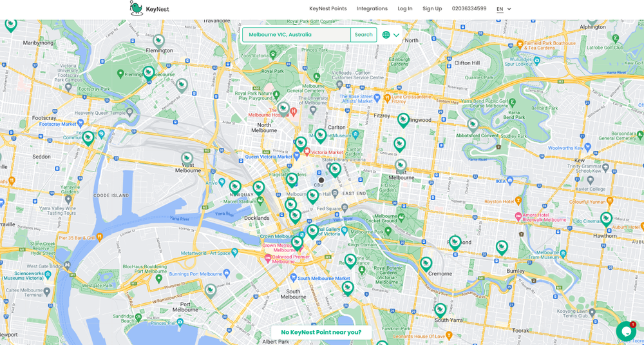
Task: Click the Lune Croissanterie Fitzroy marker
Action: (387, 98)
